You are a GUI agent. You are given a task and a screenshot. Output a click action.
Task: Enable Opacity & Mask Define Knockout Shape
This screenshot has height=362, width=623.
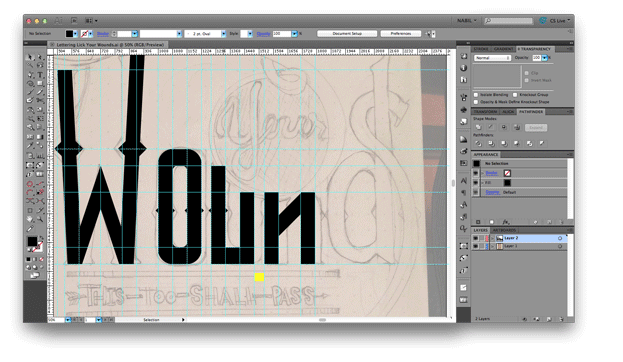(476, 102)
